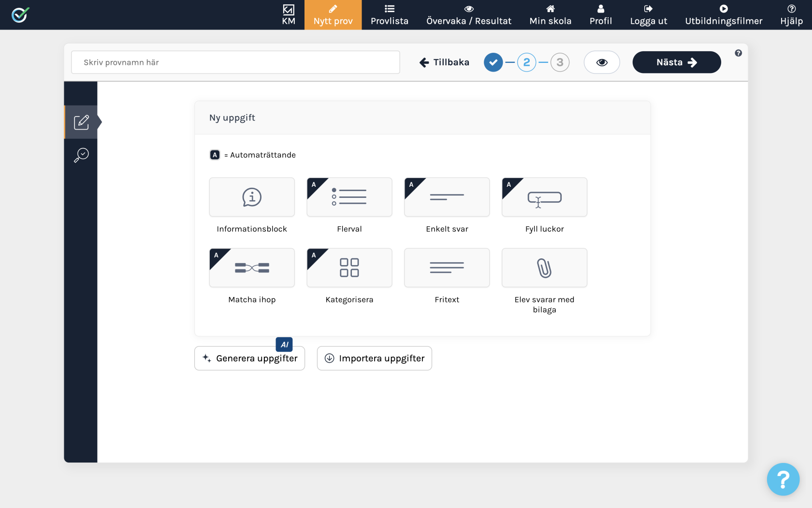Click the 'Flerval' label text
The image size is (812, 508).
pos(349,229)
